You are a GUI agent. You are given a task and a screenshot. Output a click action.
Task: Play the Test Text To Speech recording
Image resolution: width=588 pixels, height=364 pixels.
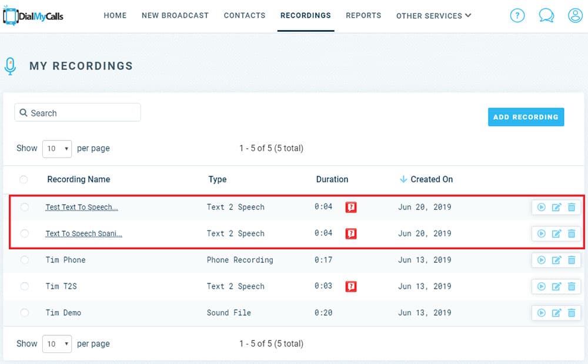click(x=541, y=207)
